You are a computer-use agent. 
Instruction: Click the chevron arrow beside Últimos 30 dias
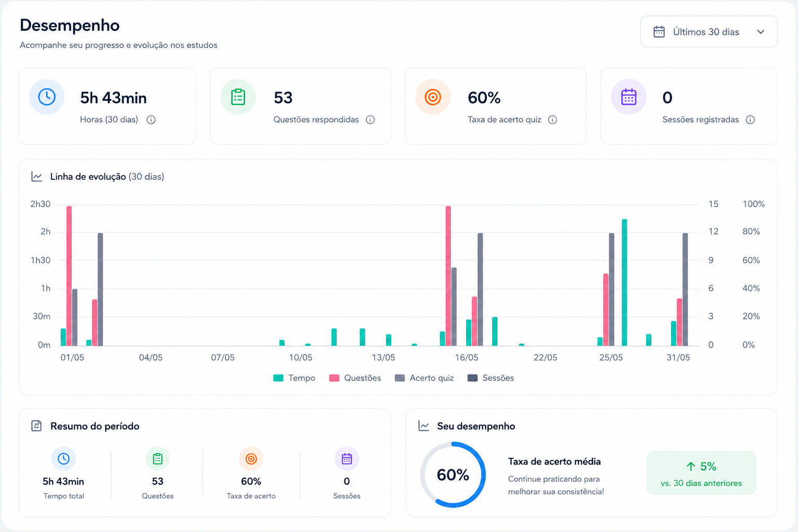coord(761,32)
